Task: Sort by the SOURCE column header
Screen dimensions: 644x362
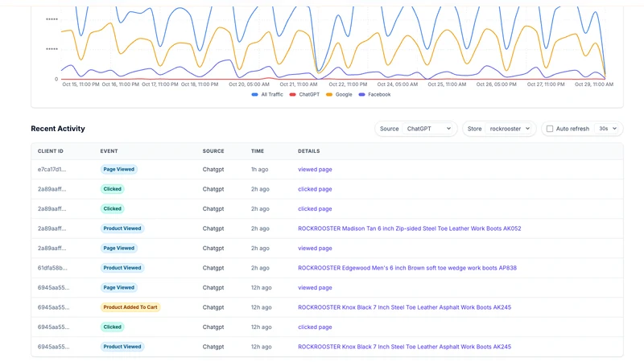Action: pos(213,151)
